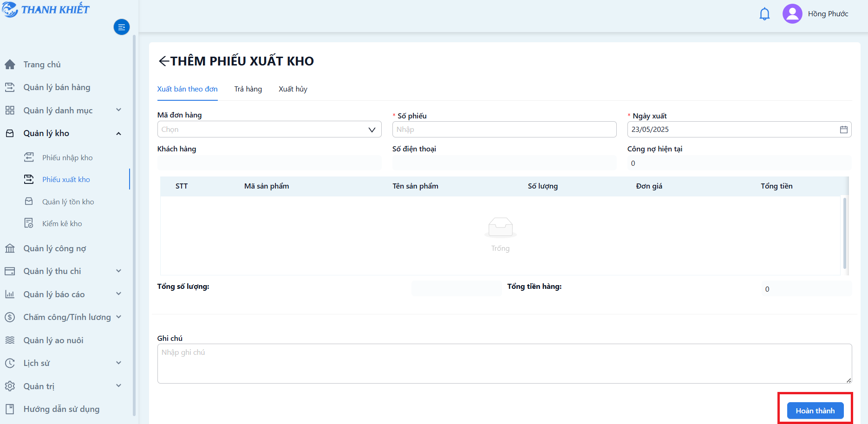Click sidebar vertical scrollbar

(134, 225)
